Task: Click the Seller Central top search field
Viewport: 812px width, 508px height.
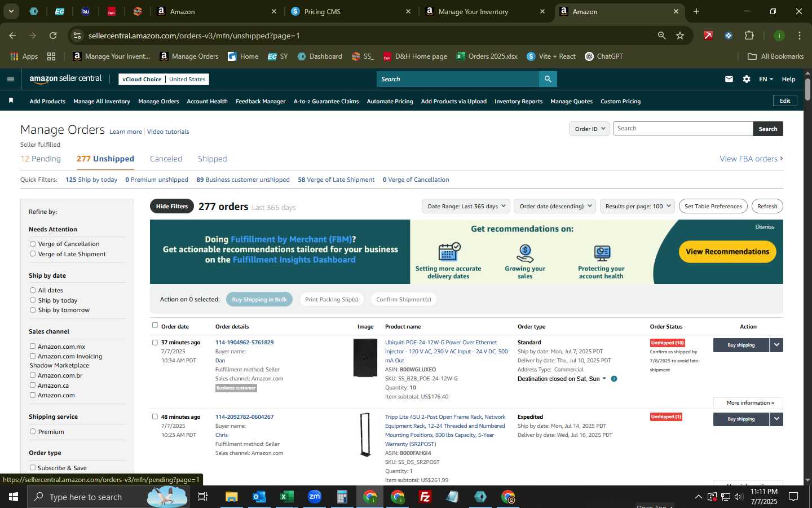Action: click(458, 79)
